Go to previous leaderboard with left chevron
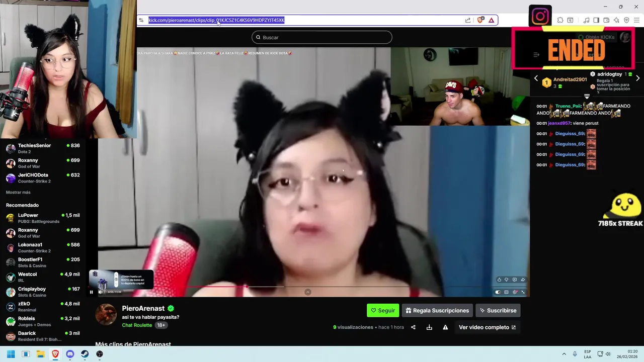644x362 pixels. pyautogui.click(x=536, y=78)
